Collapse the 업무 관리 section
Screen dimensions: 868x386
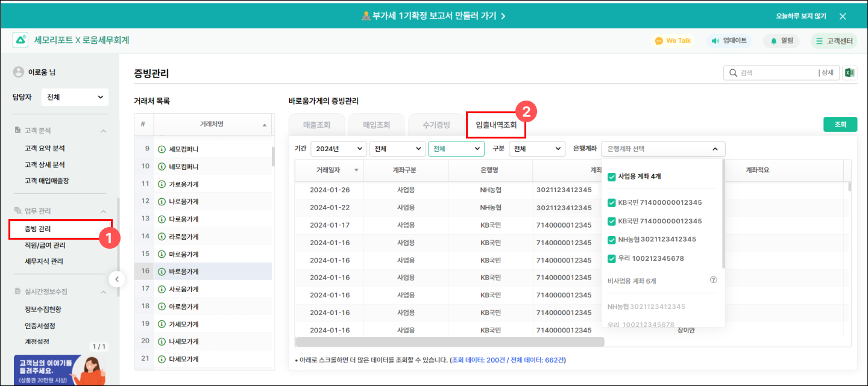[103, 211]
